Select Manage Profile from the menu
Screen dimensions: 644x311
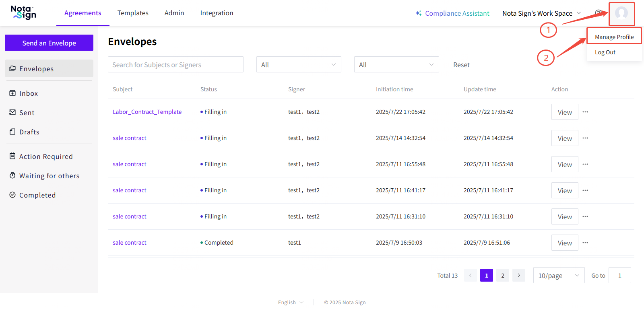tap(614, 37)
